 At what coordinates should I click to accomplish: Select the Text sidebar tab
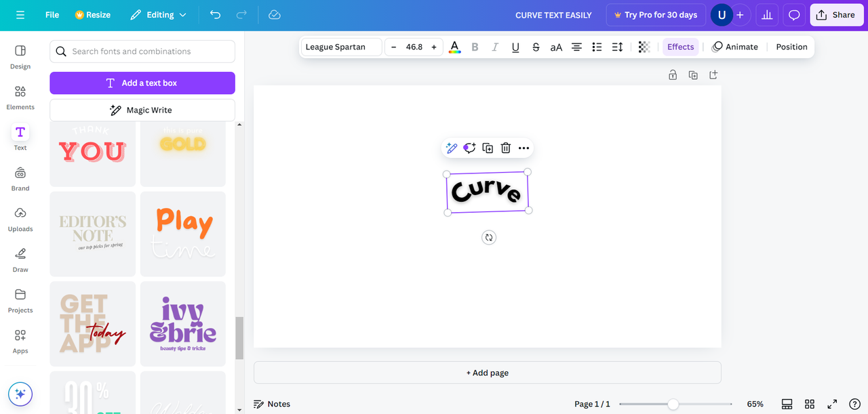pyautogui.click(x=20, y=138)
